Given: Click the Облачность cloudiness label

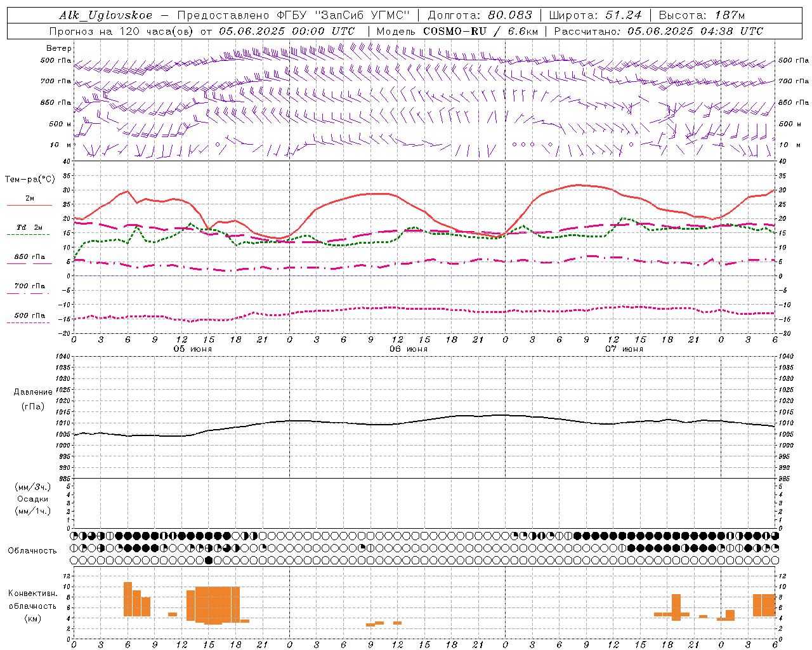Looking at the screenshot, I should [x=32, y=550].
